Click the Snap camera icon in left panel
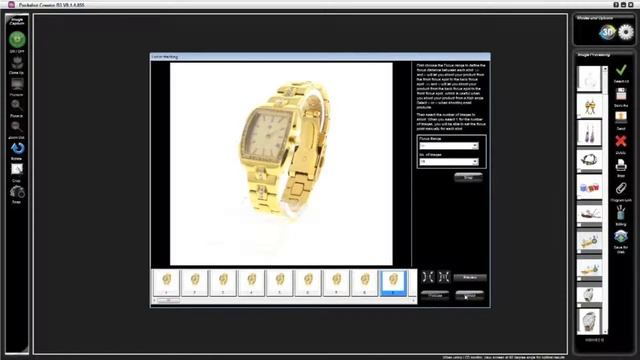Screen dimensions: 640x360 click(17, 192)
